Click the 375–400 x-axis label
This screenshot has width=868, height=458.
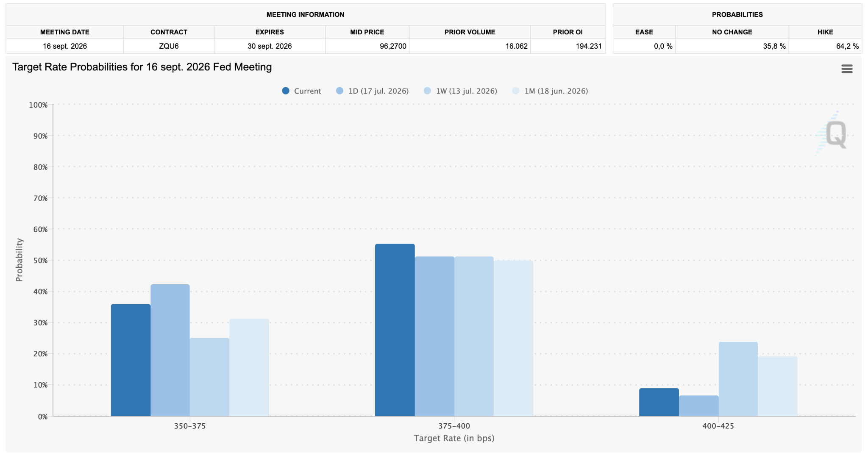coord(454,426)
